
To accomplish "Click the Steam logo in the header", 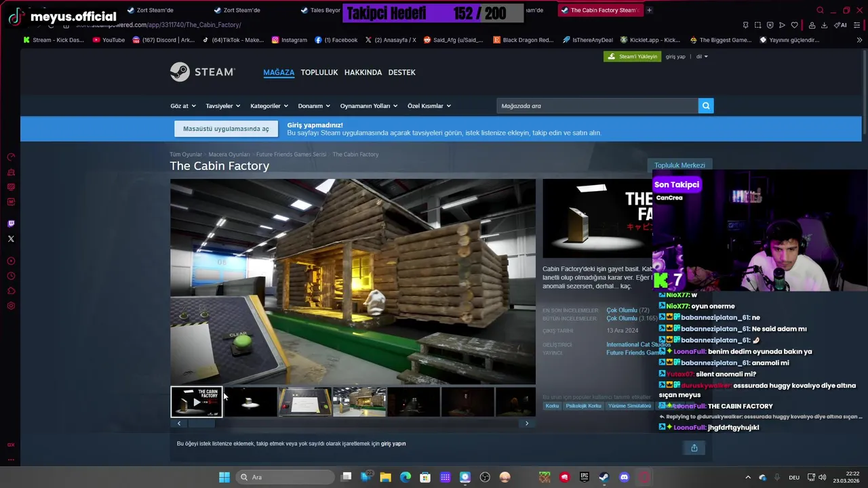I will tap(202, 72).
